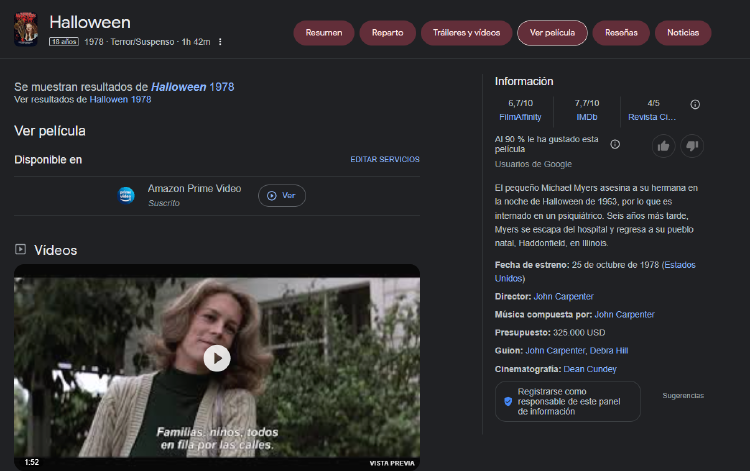
Task: Open the Tráilers y vídeos tab
Action: click(x=466, y=33)
